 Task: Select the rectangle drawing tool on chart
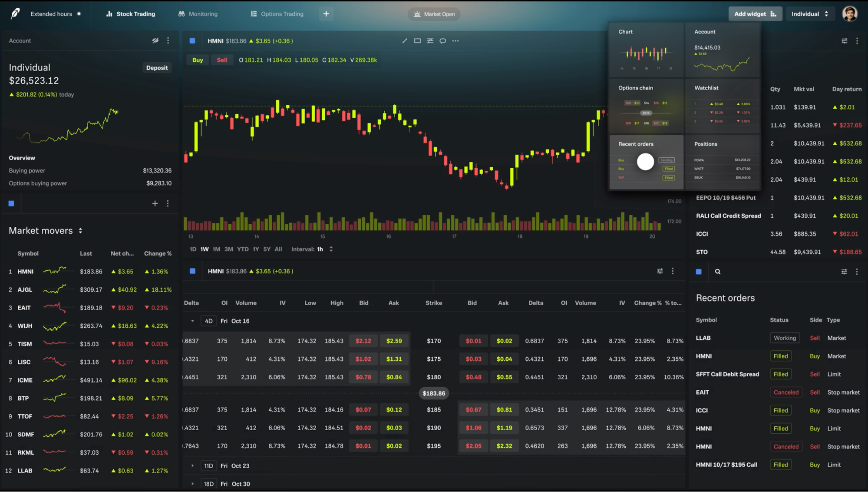pyautogui.click(x=417, y=41)
